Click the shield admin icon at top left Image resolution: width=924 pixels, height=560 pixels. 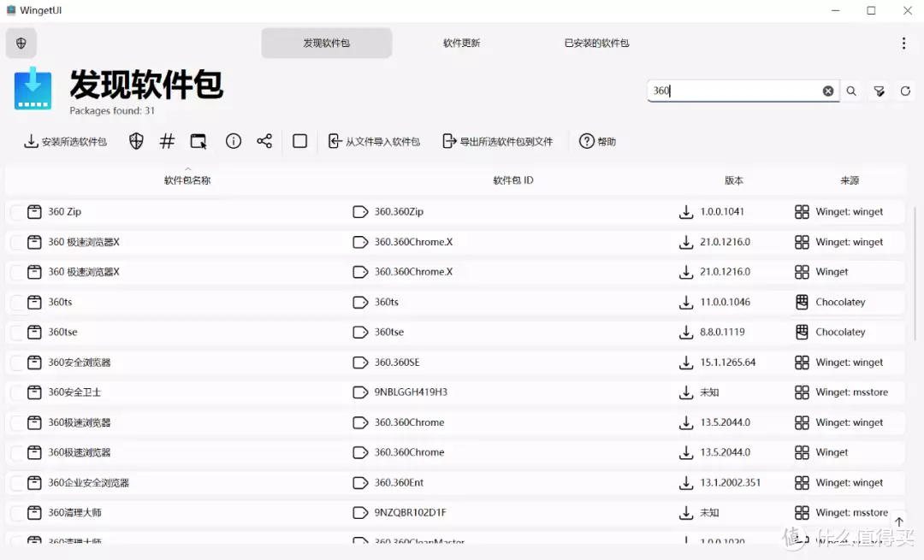[x=21, y=43]
